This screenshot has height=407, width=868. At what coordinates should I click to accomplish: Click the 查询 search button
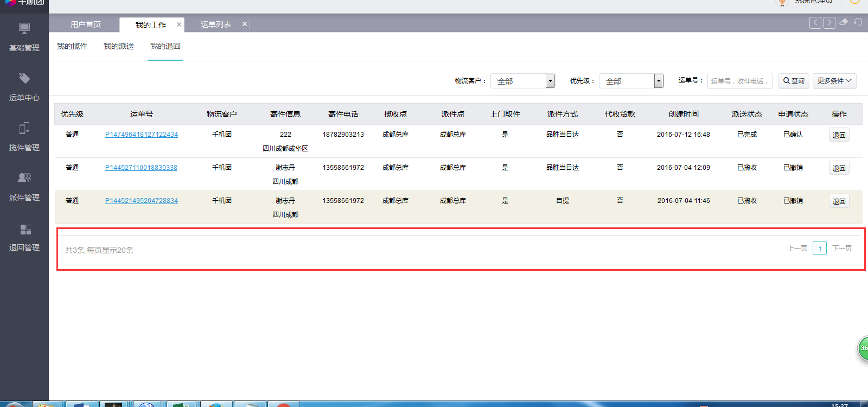click(794, 81)
